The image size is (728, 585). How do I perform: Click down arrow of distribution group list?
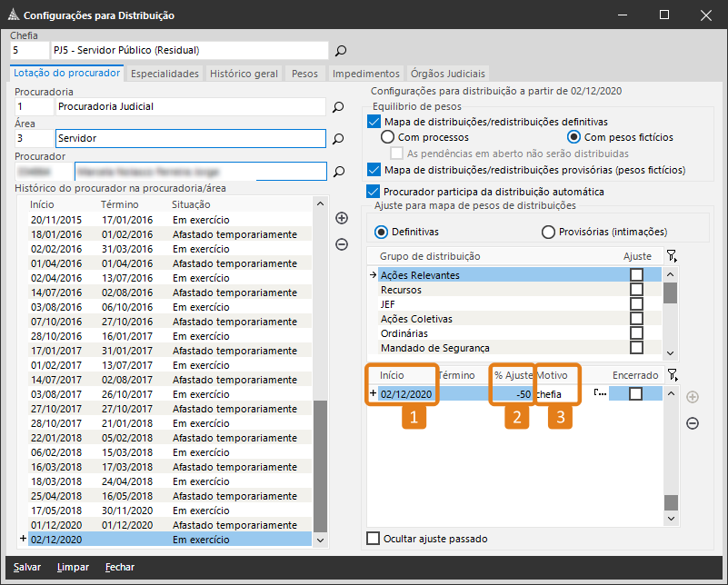coord(670,352)
